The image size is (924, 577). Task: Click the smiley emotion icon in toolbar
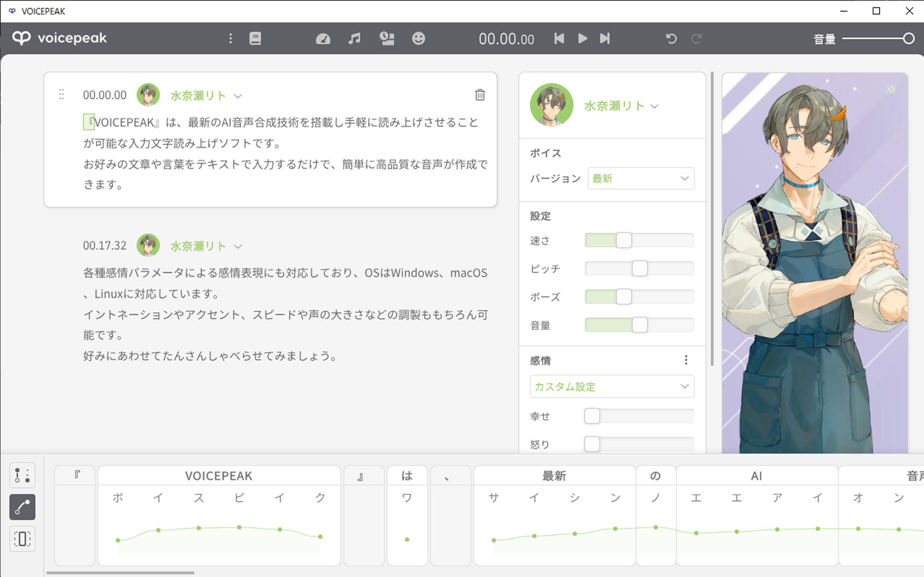(418, 38)
